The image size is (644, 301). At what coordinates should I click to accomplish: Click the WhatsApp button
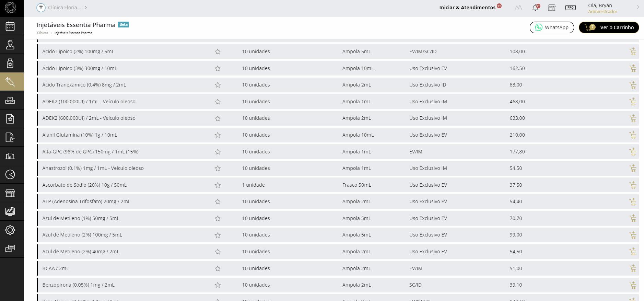[552, 27]
